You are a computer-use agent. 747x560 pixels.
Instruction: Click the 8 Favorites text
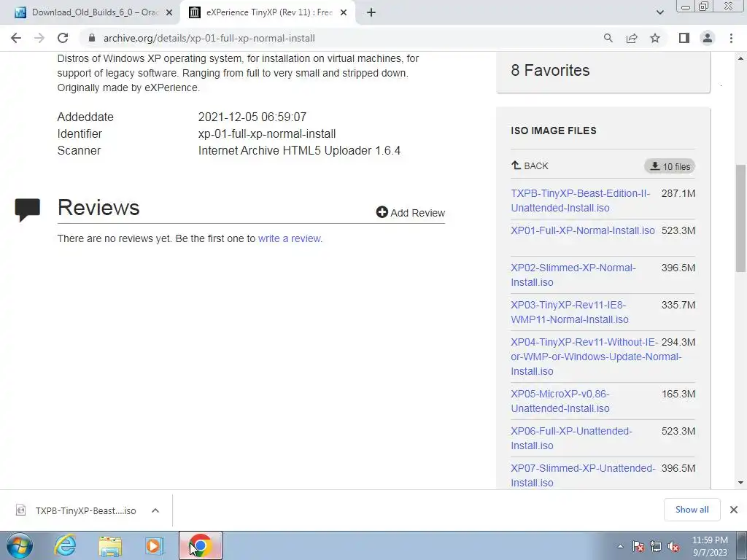point(550,71)
